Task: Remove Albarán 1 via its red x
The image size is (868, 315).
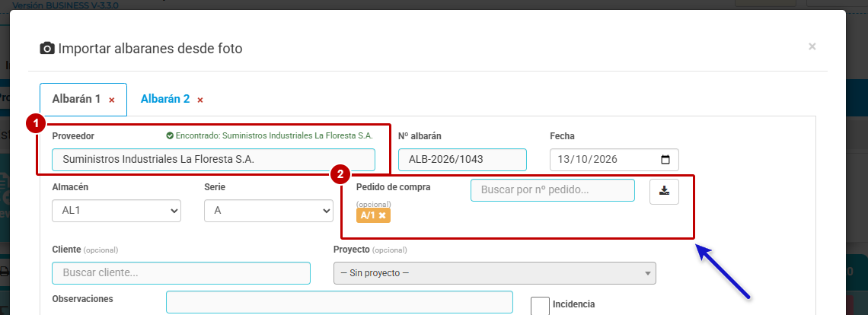Action: coord(112,100)
